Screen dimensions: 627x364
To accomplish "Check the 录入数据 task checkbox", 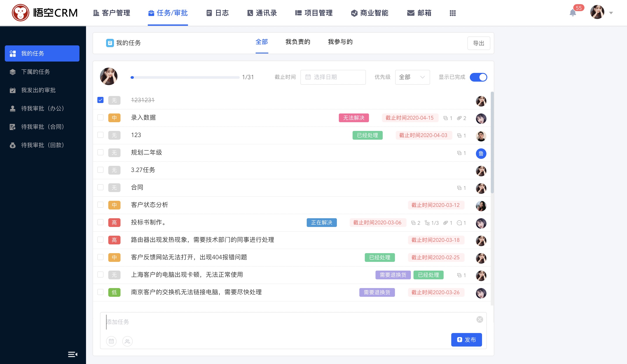I will [x=100, y=117].
